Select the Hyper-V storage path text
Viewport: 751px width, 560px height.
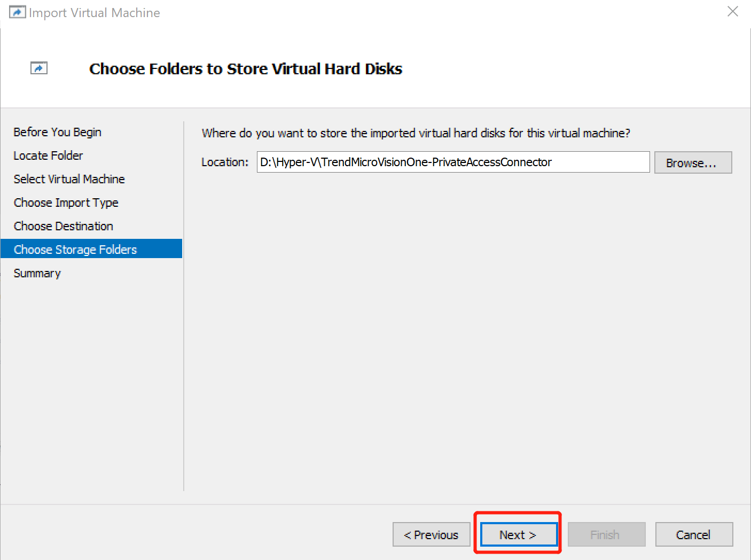404,162
